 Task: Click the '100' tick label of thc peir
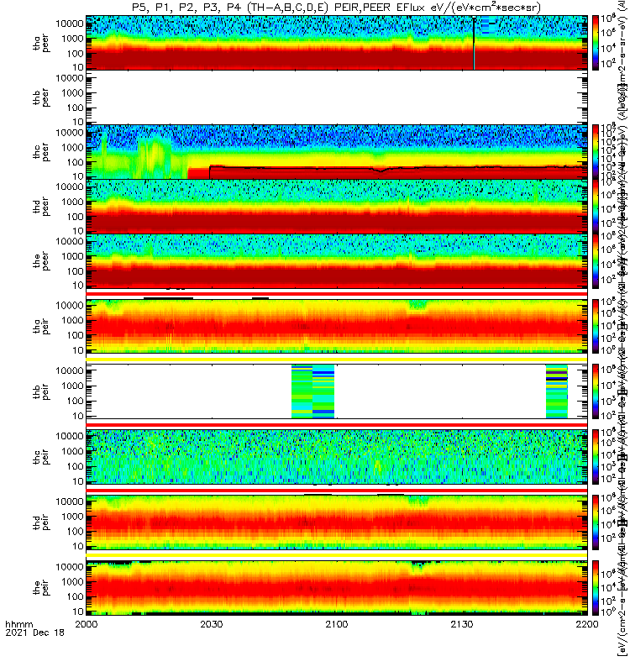[x=75, y=466]
